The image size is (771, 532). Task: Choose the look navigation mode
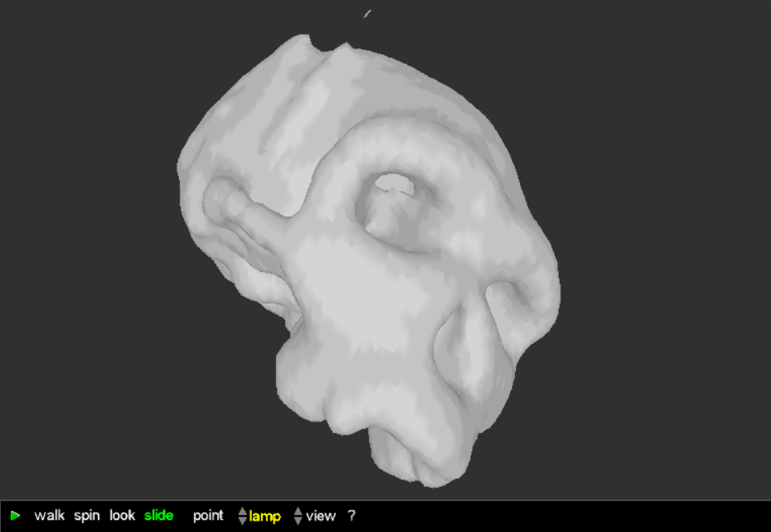click(x=122, y=515)
